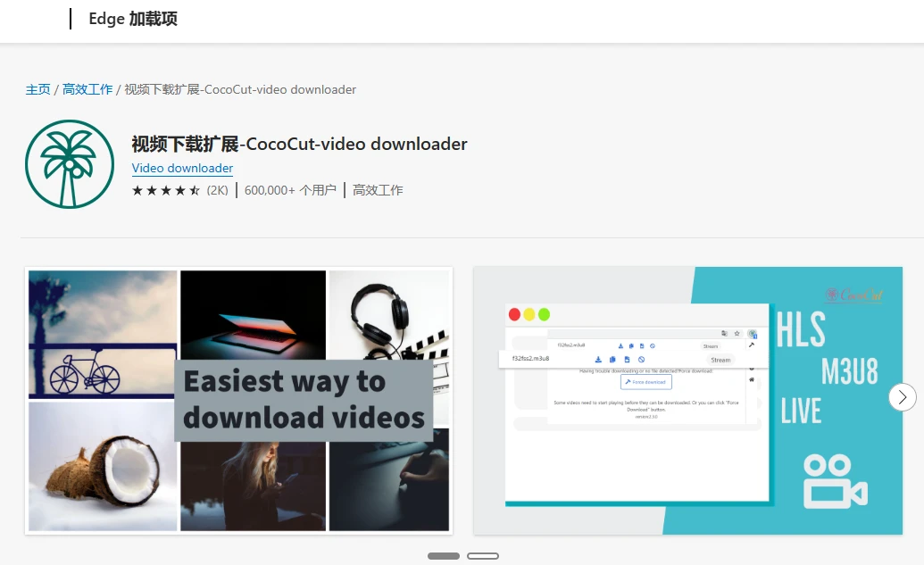The width and height of the screenshot is (924, 565).
Task: Click the 高效工作 category tag beside user count
Action: tap(378, 190)
